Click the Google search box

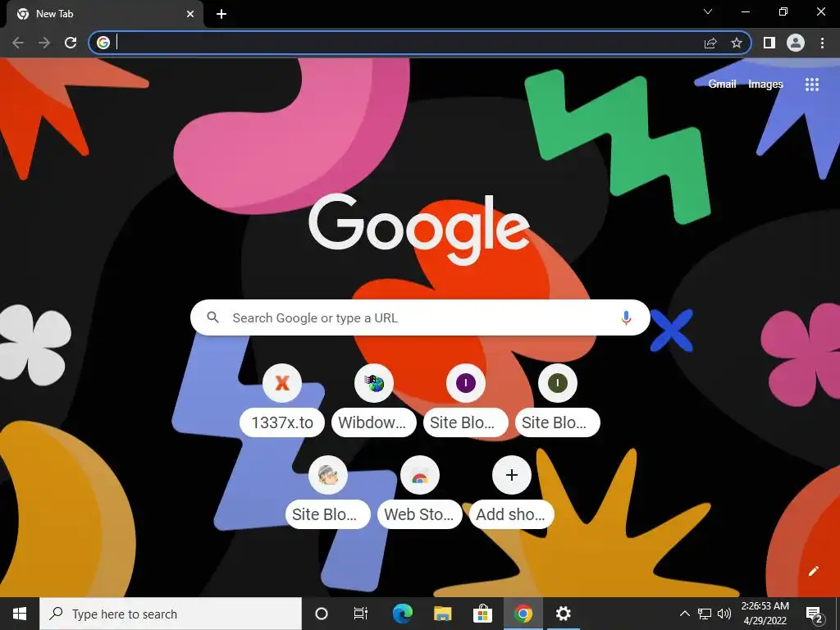pos(420,317)
